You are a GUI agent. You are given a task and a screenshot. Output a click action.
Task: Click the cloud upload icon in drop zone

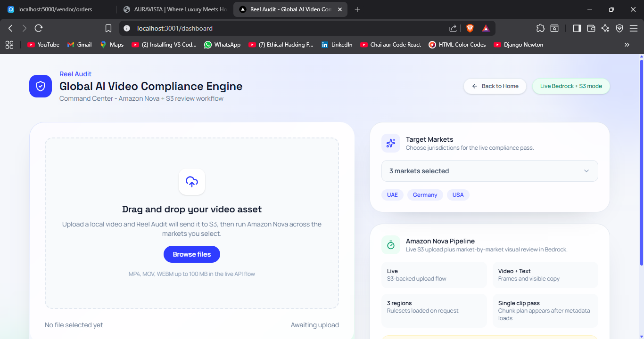pyautogui.click(x=192, y=182)
